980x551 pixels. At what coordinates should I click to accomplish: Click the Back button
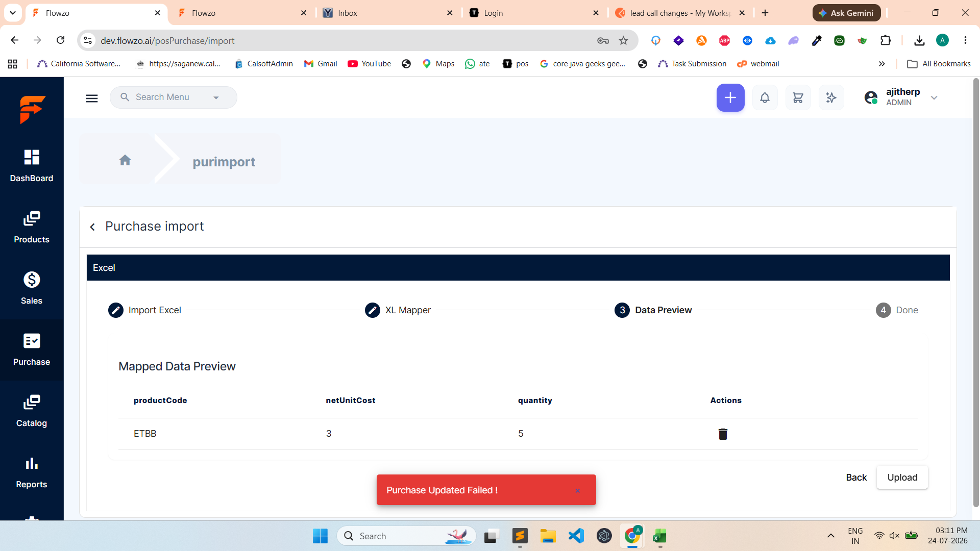point(856,478)
